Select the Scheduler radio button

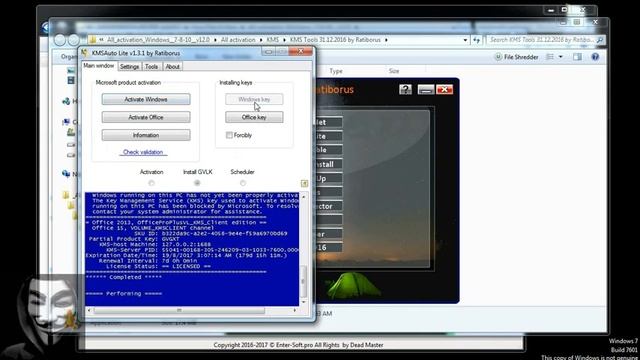pyautogui.click(x=243, y=183)
